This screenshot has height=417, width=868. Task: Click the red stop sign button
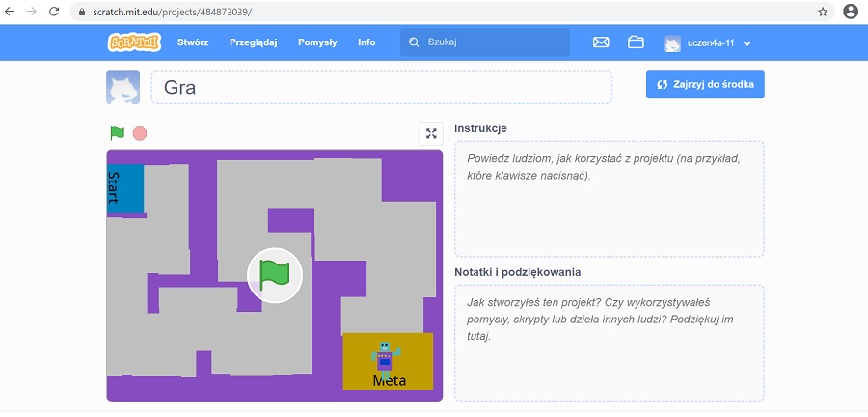pyautogui.click(x=140, y=133)
